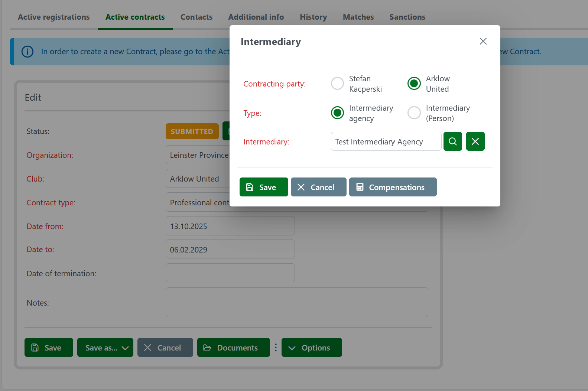Open the contract Documents button
Viewport: 588px width, 391px height.
coord(233,348)
